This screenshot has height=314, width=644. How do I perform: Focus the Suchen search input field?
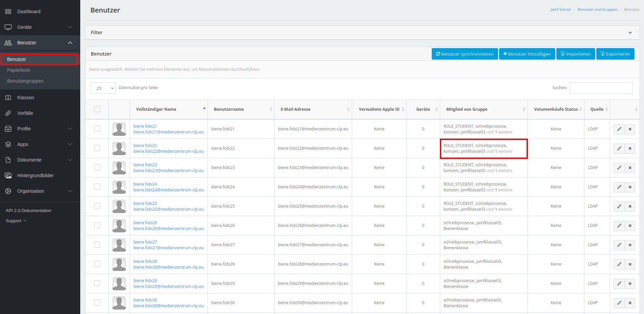pos(601,88)
